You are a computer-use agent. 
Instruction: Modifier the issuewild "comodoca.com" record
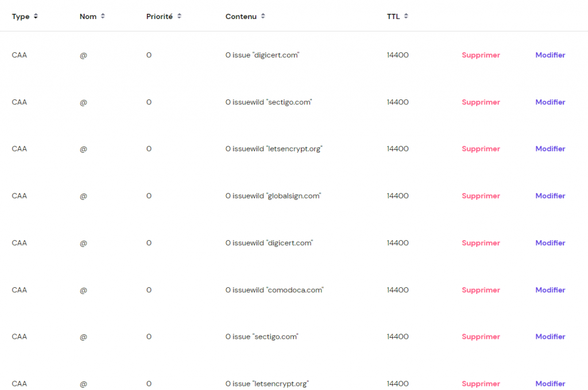coord(550,290)
